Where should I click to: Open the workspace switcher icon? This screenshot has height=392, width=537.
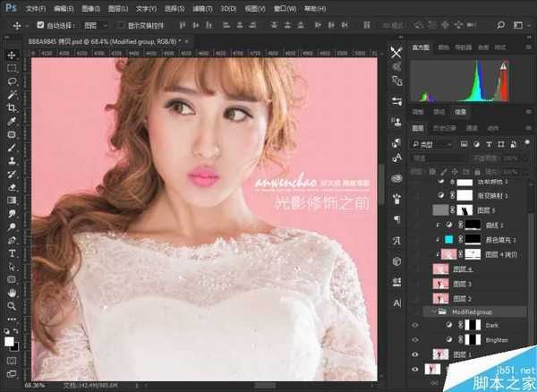pyautogui.click(x=518, y=25)
